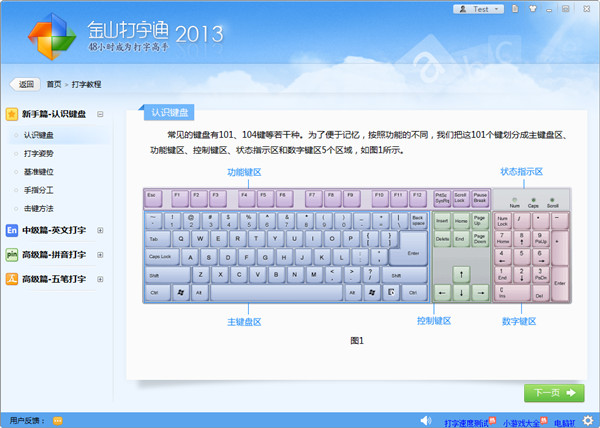Open the user feedback mail icon
Image resolution: width=600 pixels, height=428 pixels.
click(58, 420)
